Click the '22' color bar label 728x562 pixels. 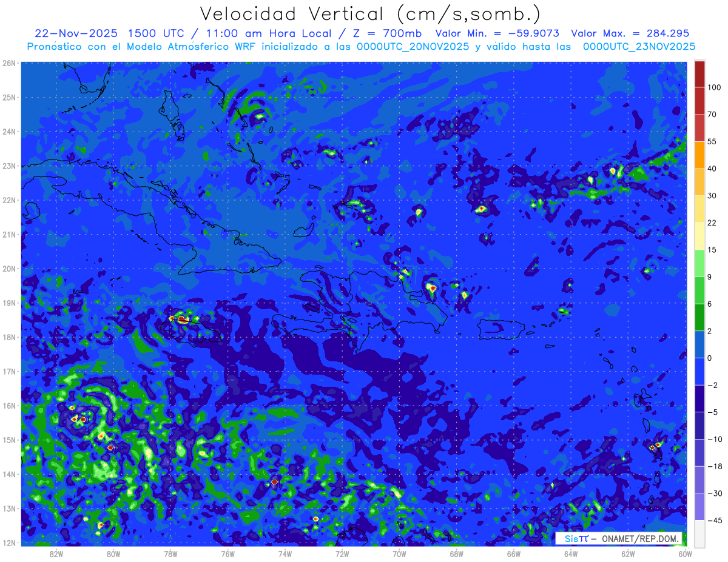tap(712, 222)
